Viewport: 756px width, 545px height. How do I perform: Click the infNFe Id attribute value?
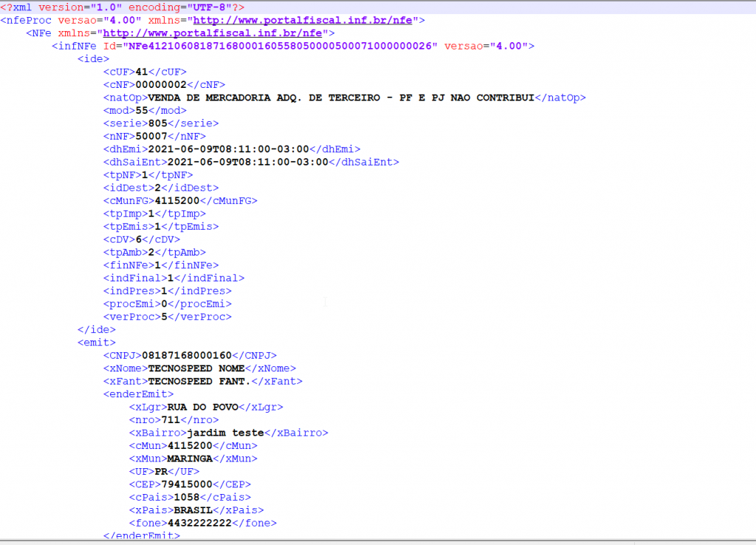pos(280,47)
